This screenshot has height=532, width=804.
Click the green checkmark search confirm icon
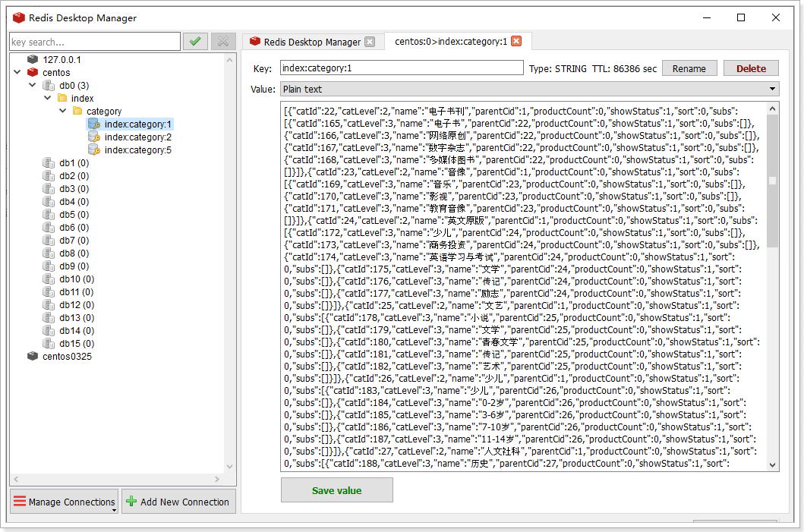click(195, 42)
